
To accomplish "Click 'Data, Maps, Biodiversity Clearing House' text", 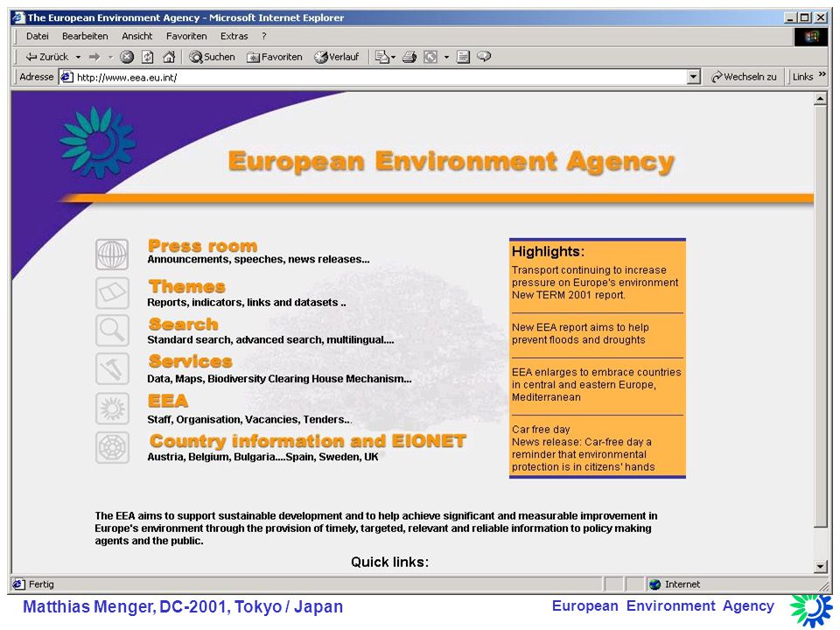I will 279,379.
